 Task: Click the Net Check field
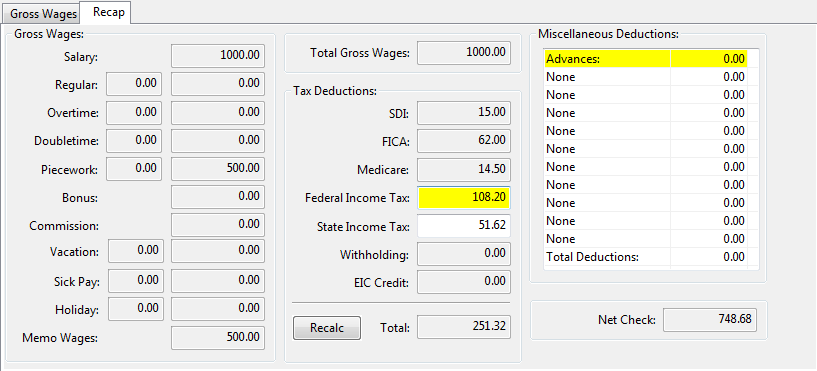pyautogui.click(x=710, y=319)
